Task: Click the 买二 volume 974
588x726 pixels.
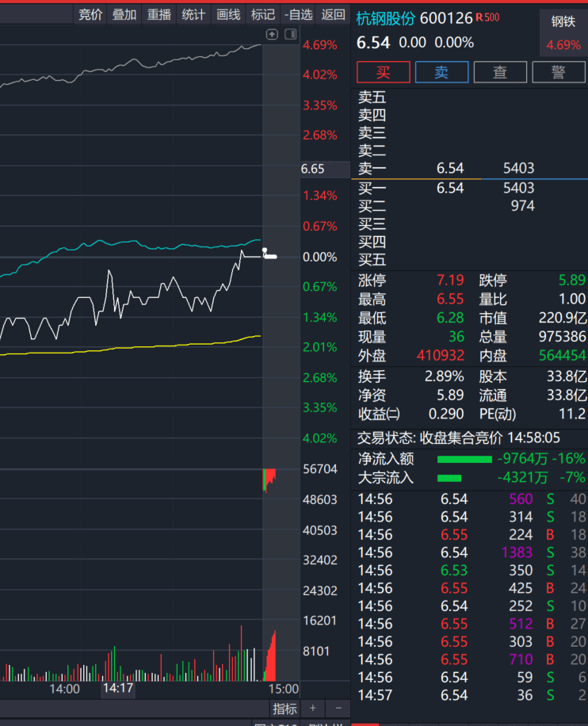Action: pos(523,205)
